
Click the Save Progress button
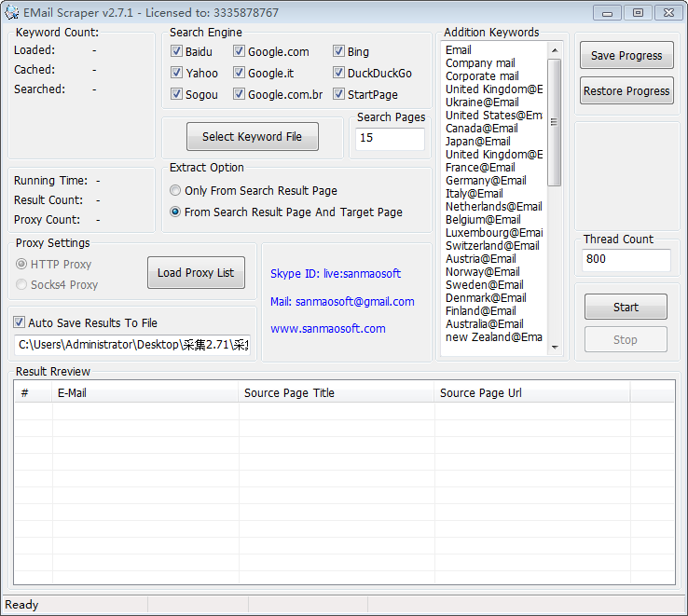point(626,56)
